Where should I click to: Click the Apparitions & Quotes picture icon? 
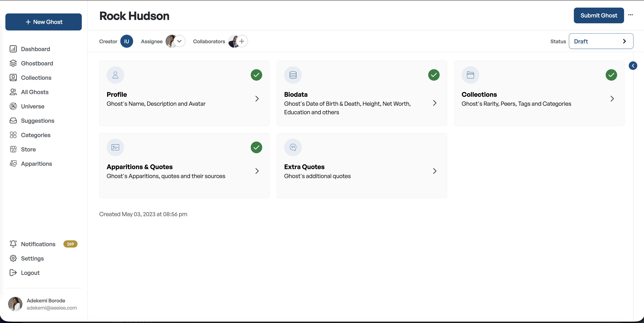pos(115,147)
